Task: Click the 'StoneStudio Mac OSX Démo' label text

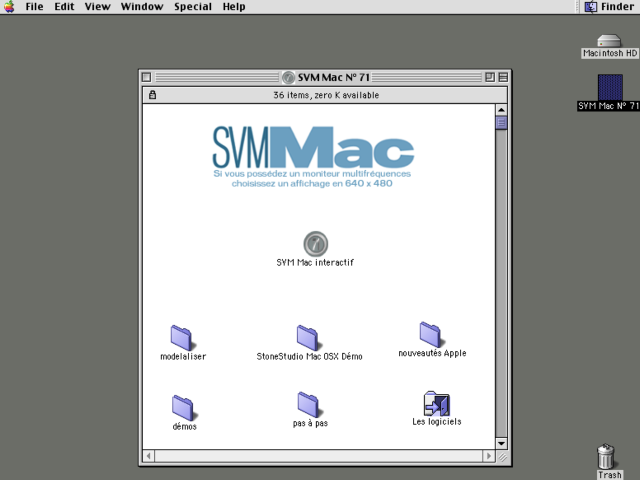Action: pos(309,356)
